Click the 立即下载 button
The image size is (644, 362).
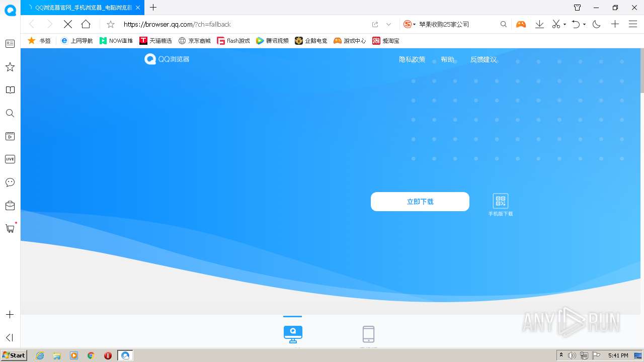(420, 202)
